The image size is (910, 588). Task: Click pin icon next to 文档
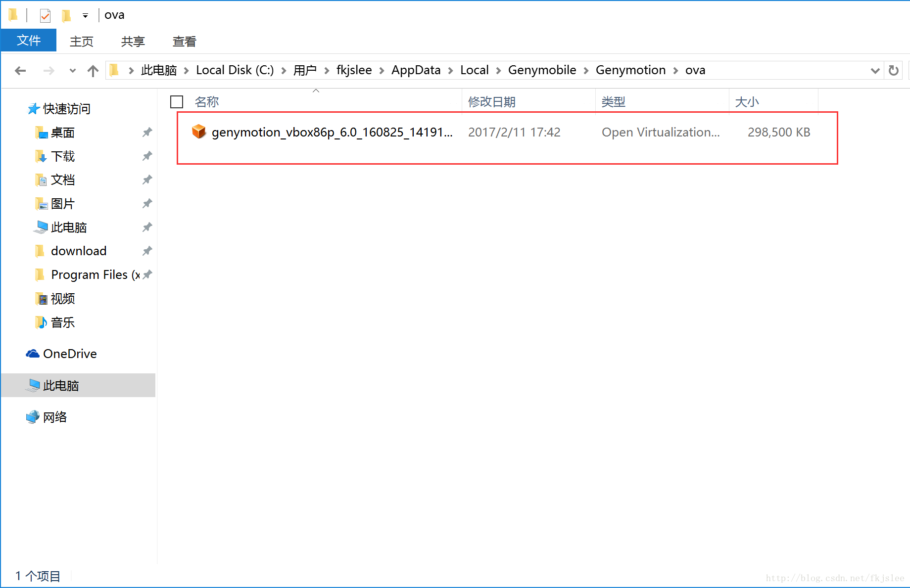[147, 180]
